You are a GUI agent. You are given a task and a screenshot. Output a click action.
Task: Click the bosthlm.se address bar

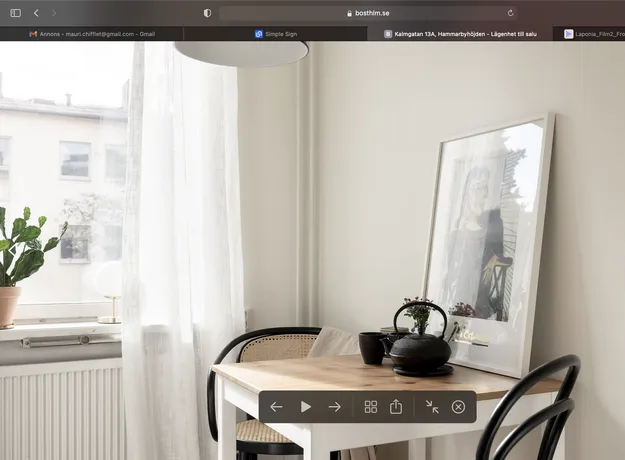[368, 13]
